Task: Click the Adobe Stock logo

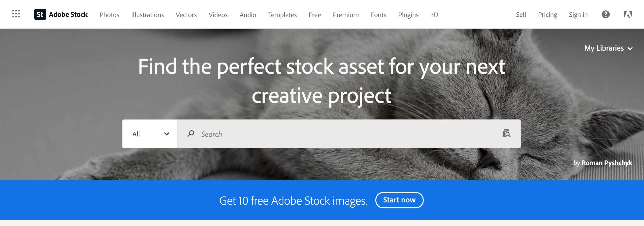Action: tap(61, 14)
